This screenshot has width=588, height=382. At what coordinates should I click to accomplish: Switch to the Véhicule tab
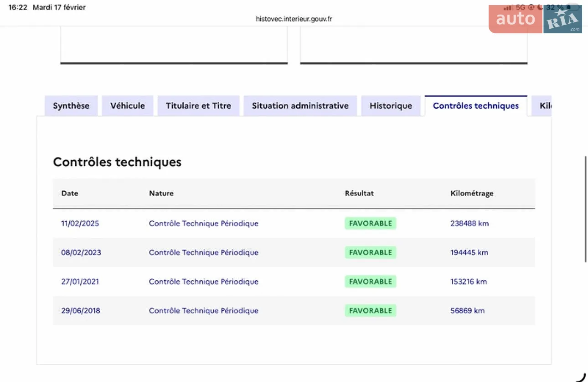128,106
